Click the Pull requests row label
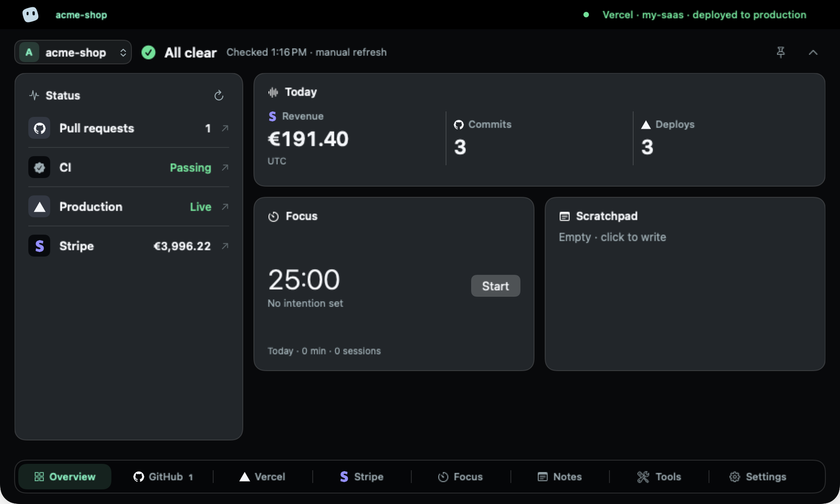The width and height of the screenshot is (840, 504). click(x=97, y=128)
